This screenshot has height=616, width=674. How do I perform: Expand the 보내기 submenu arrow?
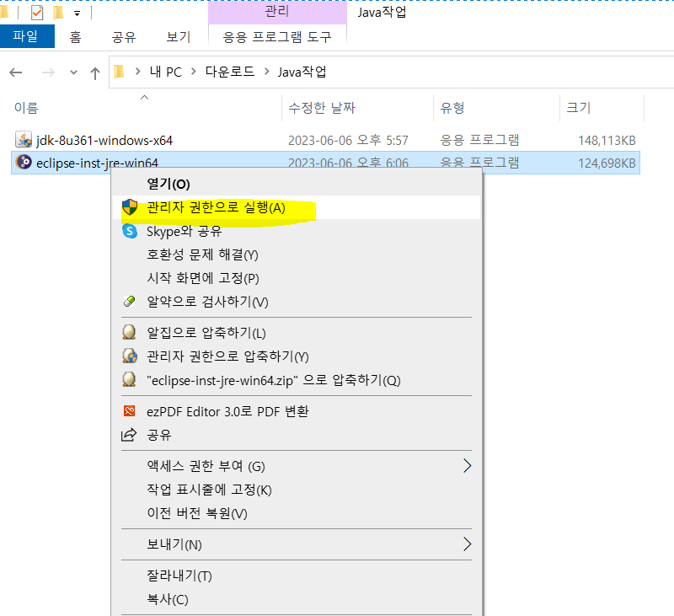pyautogui.click(x=468, y=544)
